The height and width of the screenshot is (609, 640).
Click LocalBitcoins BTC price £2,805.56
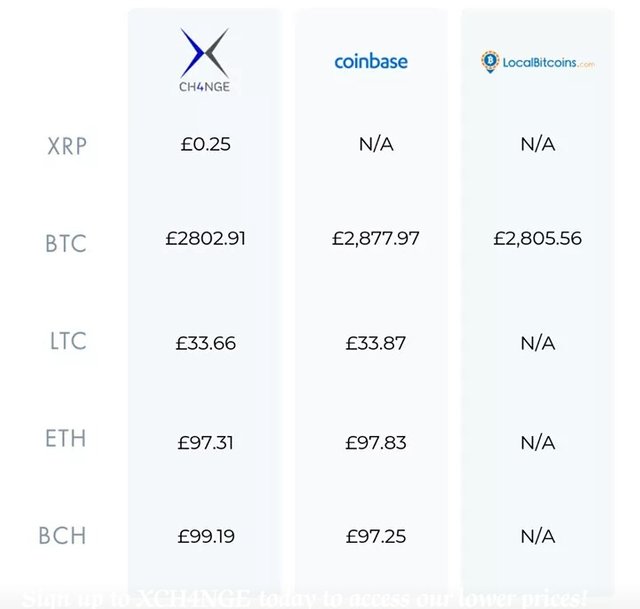click(x=538, y=238)
